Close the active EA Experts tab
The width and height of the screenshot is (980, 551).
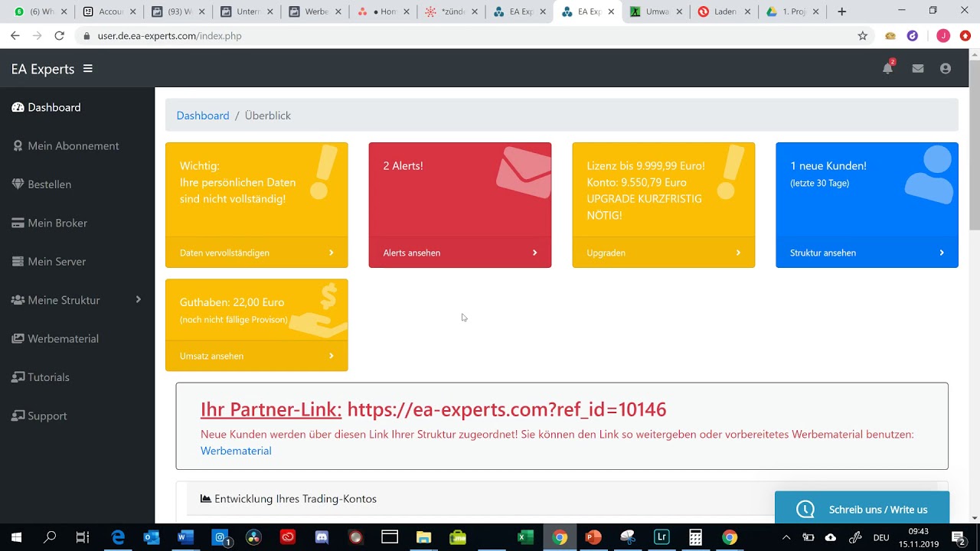point(611,11)
